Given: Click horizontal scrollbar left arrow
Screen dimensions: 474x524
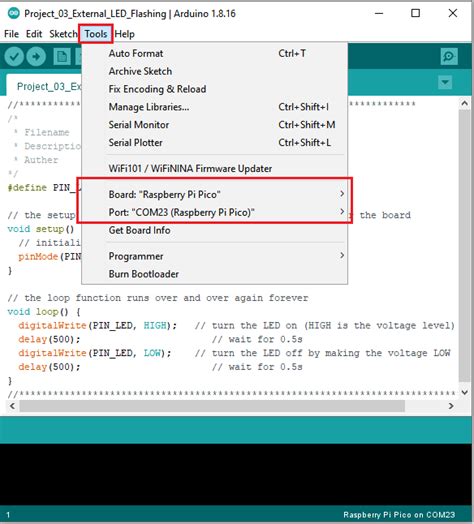Looking at the screenshot, I should point(12,406).
